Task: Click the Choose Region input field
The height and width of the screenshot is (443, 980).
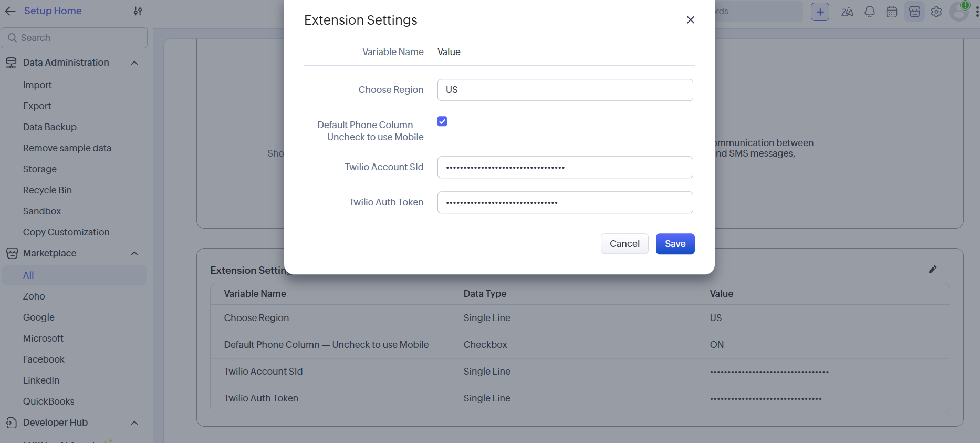Action: click(x=565, y=90)
